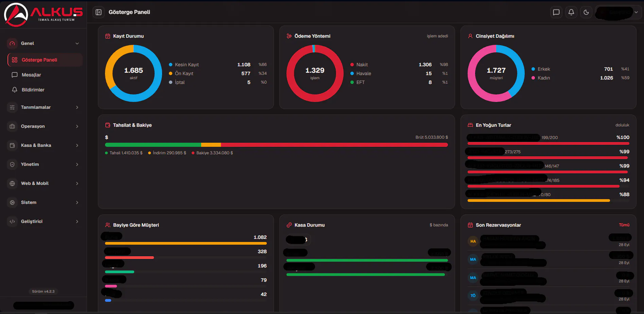Select the HA avatar reservation row

tap(549, 241)
